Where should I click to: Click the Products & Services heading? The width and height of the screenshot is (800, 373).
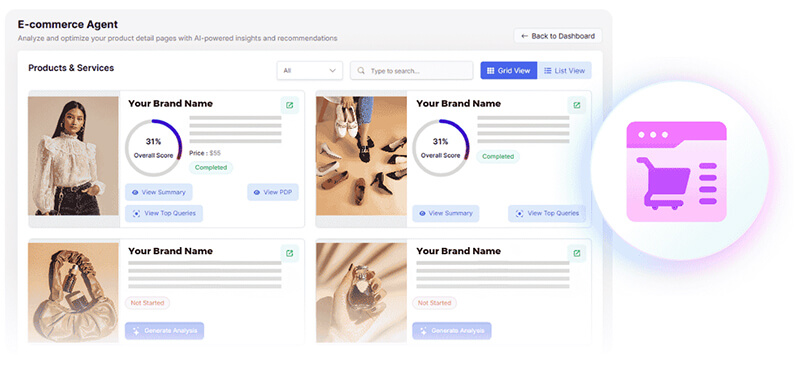(71, 68)
